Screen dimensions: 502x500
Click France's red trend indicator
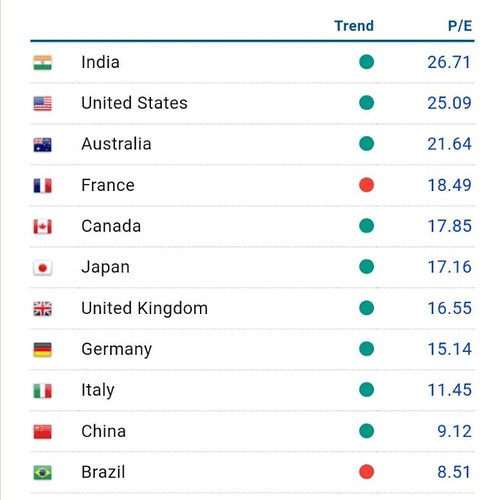pos(367,185)
